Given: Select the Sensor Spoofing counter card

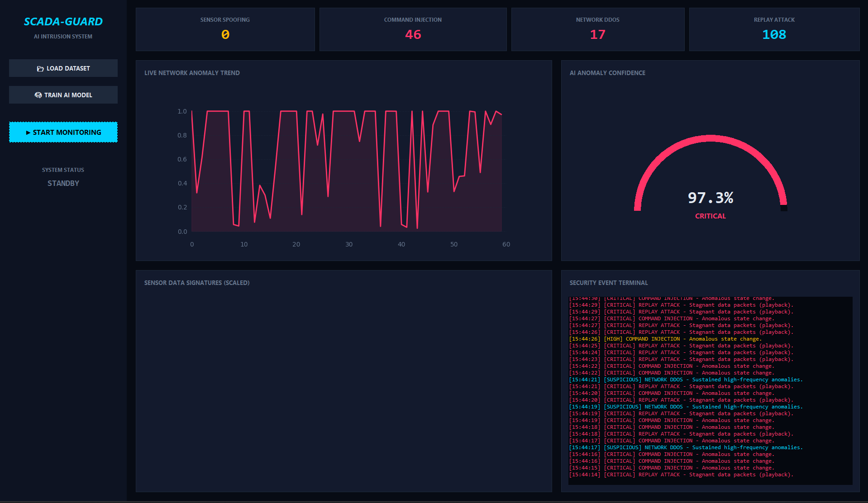Looking at the screenshot, I should point(225,29).
